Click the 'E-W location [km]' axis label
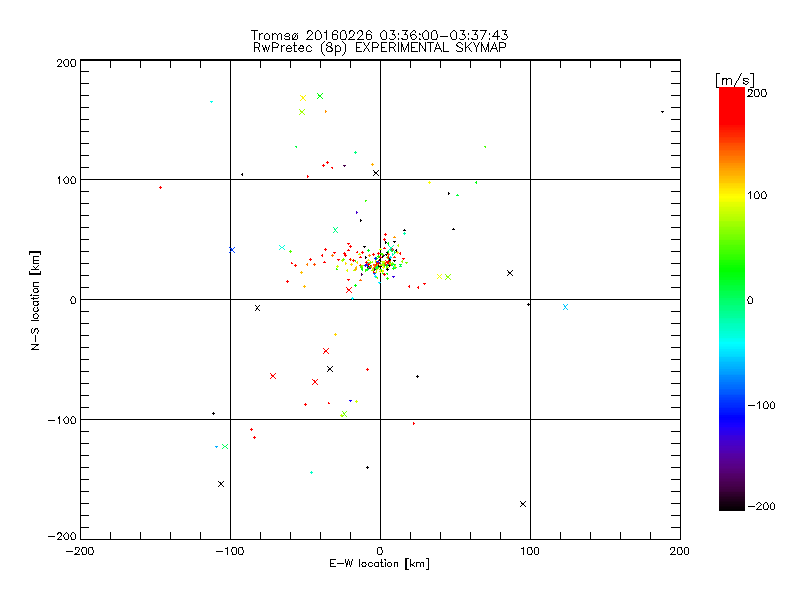The height and width of the screenshot is (600, 800). coord(379,564)
